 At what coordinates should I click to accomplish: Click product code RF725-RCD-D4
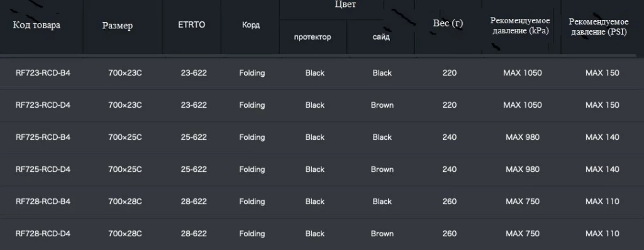pos(43,169)
